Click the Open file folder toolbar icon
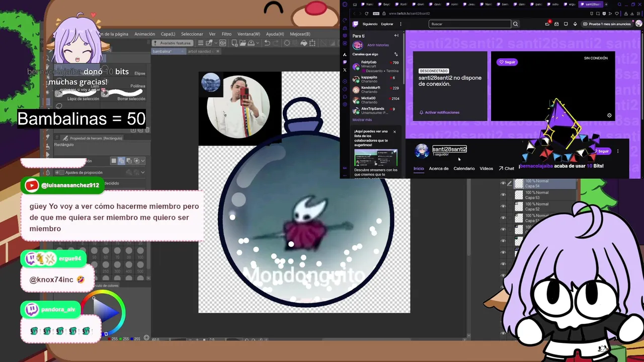 (243, 43)
